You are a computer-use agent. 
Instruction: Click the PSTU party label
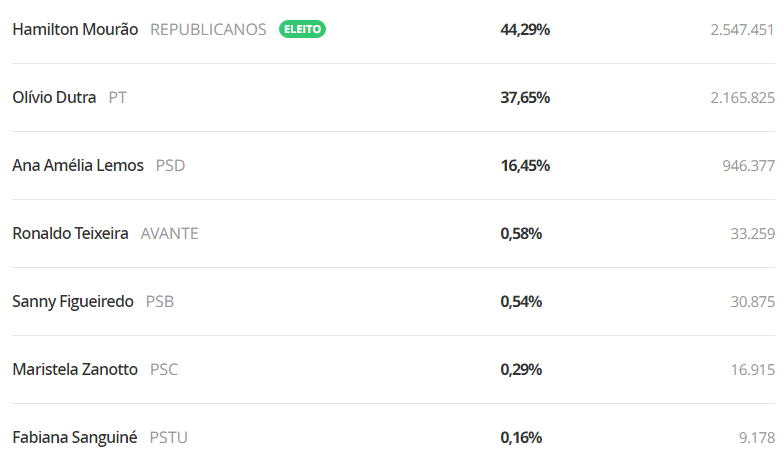pos(168,438)
